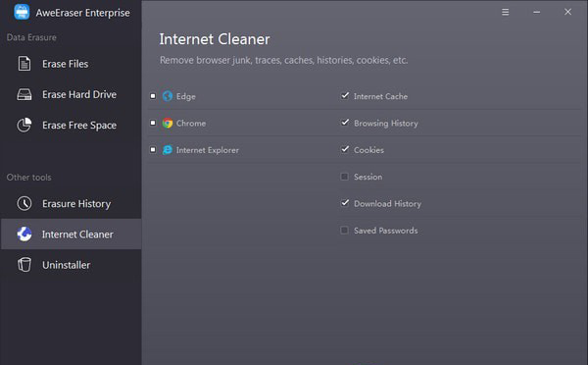Select the Erase Hard Drive menu label
This screenshot has height=365, width=588.
click(79, 94)
